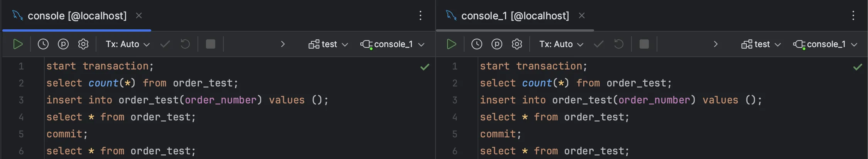Image resolution: width=868 pixels, height=159 pixels.
Task: Open settings gear in the left console
Action: click(x=83, y=44)
